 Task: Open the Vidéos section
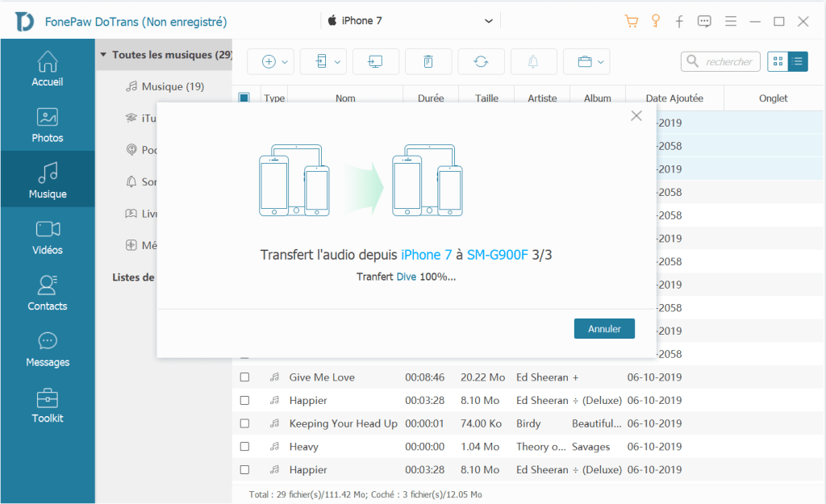pyautogui.click(x=48, y=237)
